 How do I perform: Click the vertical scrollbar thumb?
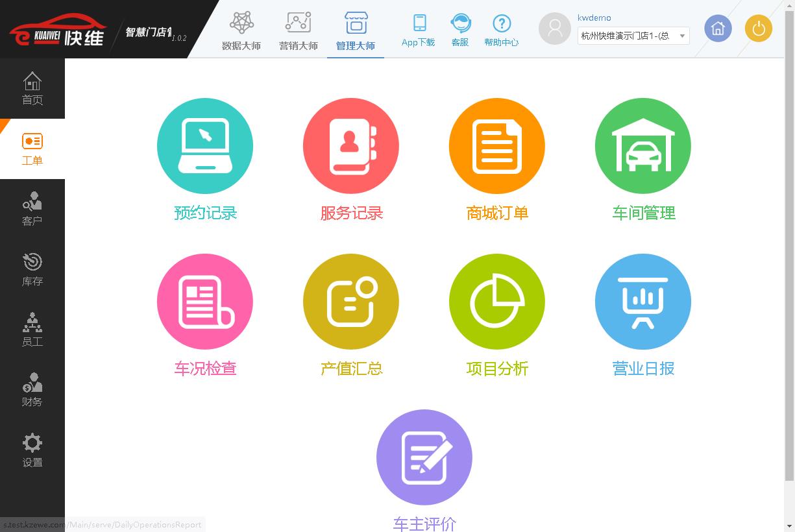point(789,245)
